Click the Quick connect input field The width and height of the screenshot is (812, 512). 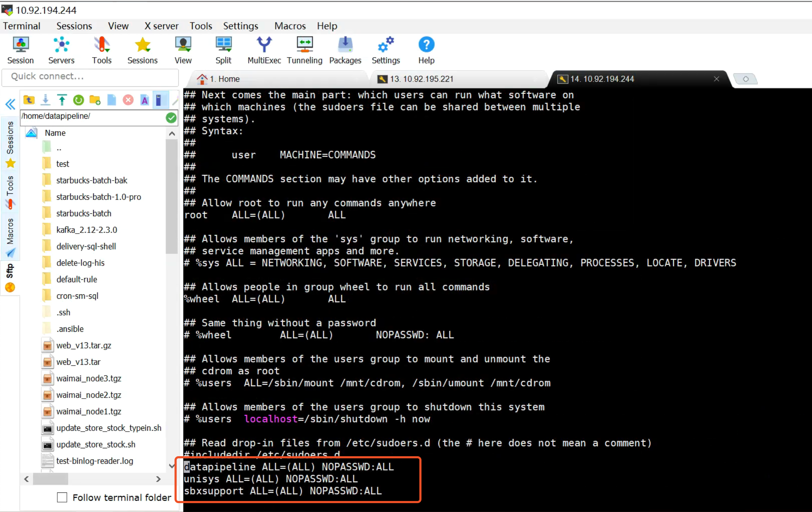click(x=91, y=76)
